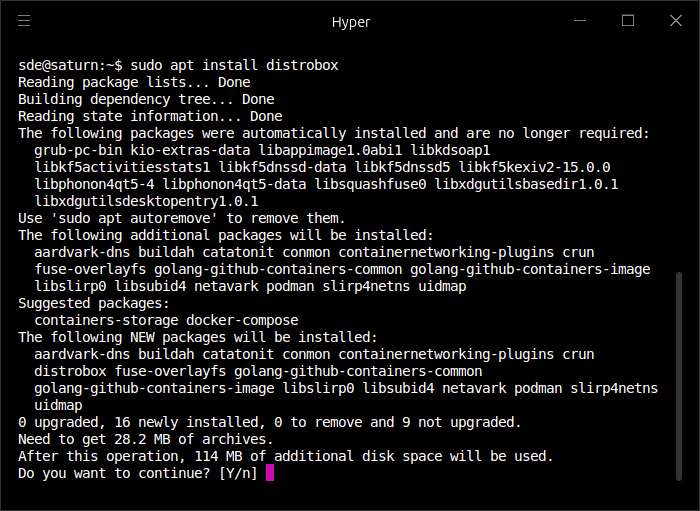Click the 'Building dependency tree' line
The height and width of the screenshot is (511, 700).
click(x=146, y=99)
